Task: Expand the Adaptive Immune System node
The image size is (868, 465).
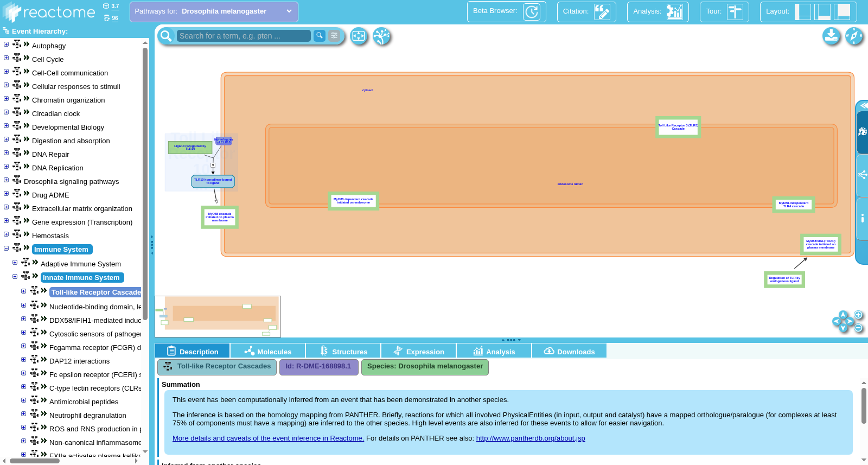Action: [15, 263]
